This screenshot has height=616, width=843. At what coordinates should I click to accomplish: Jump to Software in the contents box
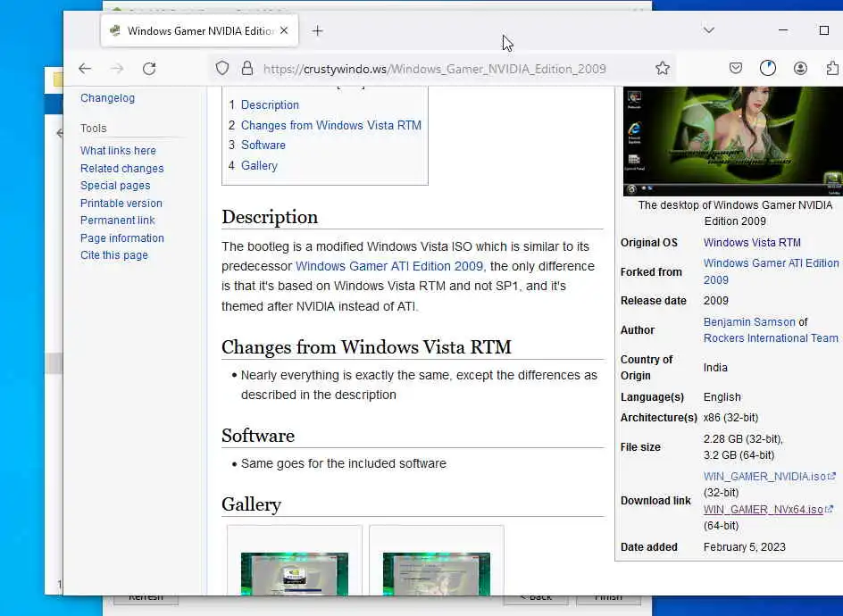pyautogui.click(x=263, y=146)
